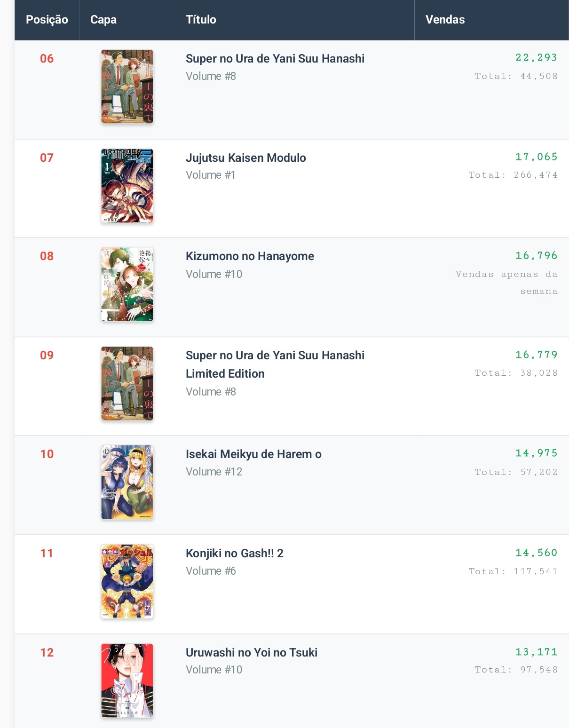Screen dimensions: 569x728
Task: Open the Super no Ura Limited Edition title
Action: pyautogui.click(x=275, y=364)
